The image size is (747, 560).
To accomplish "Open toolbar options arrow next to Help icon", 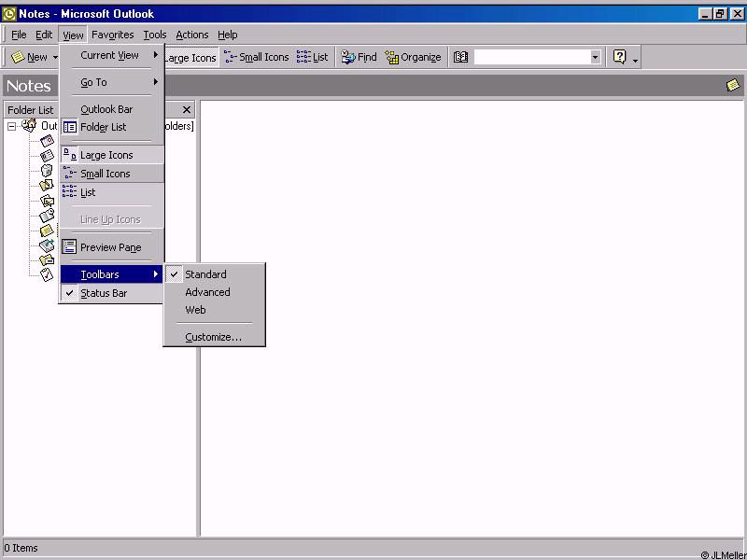I will pyautogui.click(x=635, y=60).
